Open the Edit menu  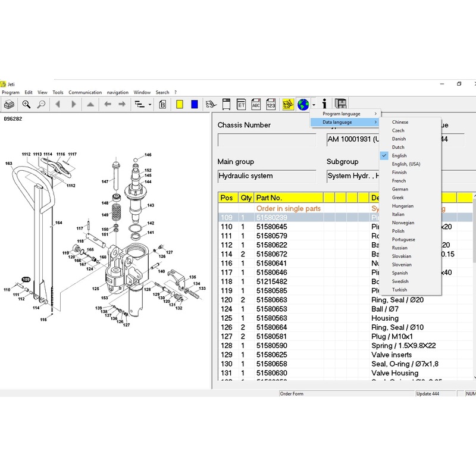(29, 92)
